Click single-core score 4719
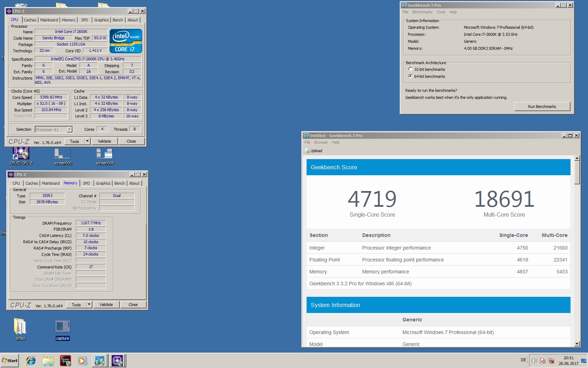 click(x=372, y=199)
